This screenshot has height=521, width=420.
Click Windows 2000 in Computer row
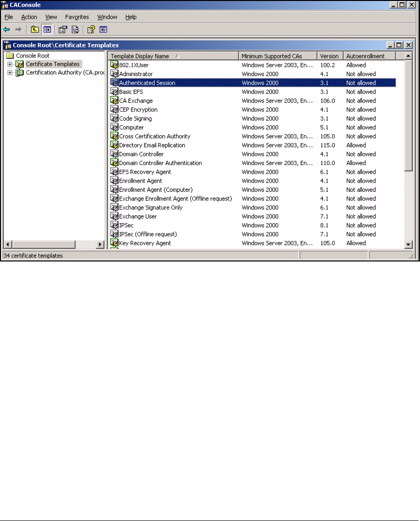click(x=260, y=128)
